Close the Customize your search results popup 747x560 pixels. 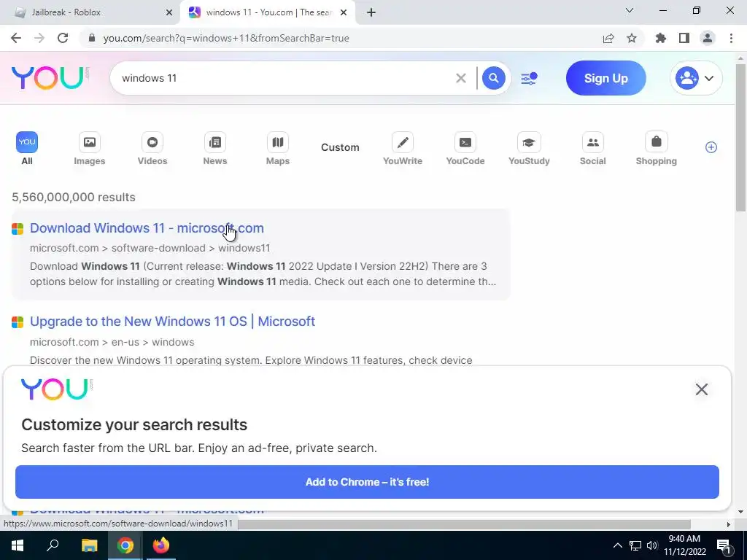click(701, 389)
